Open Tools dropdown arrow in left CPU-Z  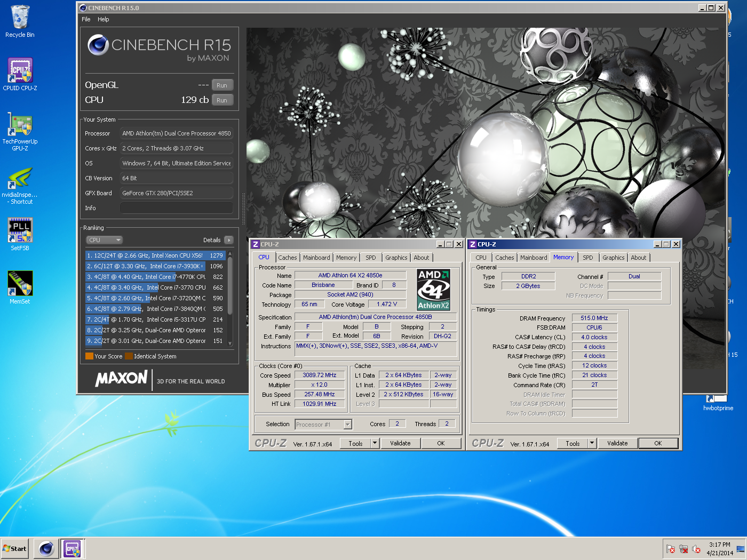click(375, 443)
